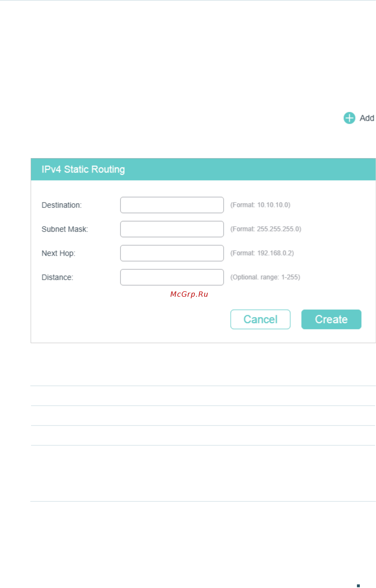Click the Add text label
The width and height of the screenshot is (376, 588).
pyautogui.click(x=367, y=118)
